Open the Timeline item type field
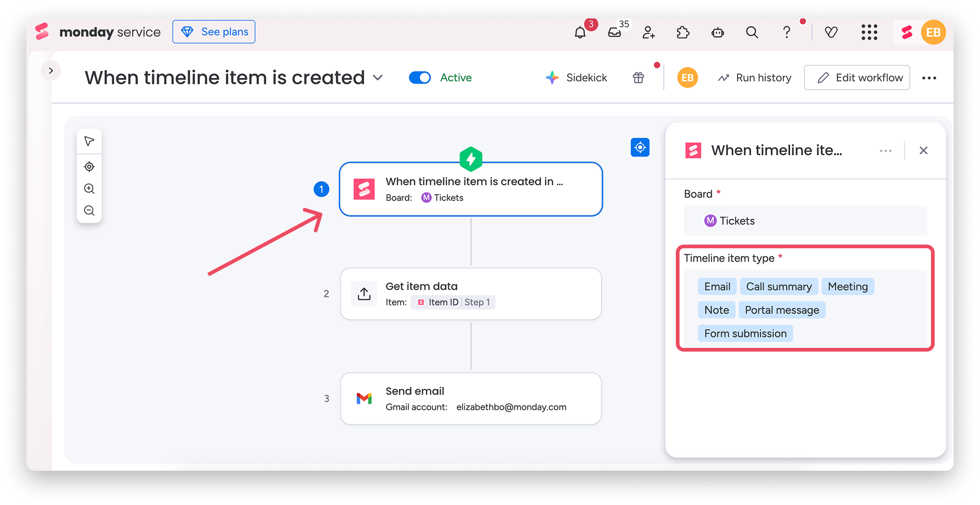980x505 pixels. [x=805, y=309]
